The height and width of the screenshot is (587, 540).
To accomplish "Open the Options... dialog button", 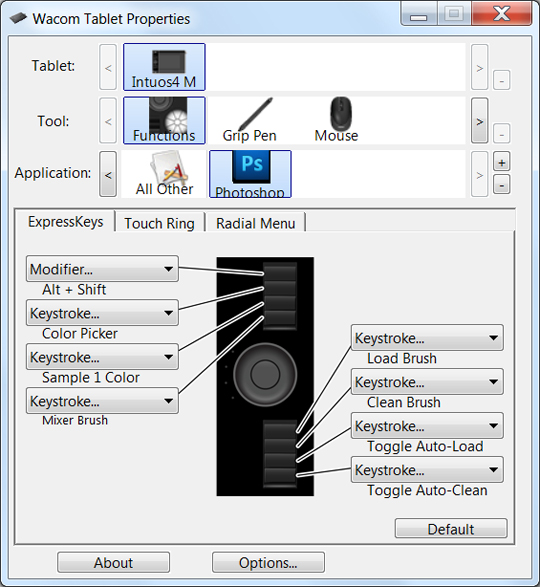I will click(x=268, y=562).
